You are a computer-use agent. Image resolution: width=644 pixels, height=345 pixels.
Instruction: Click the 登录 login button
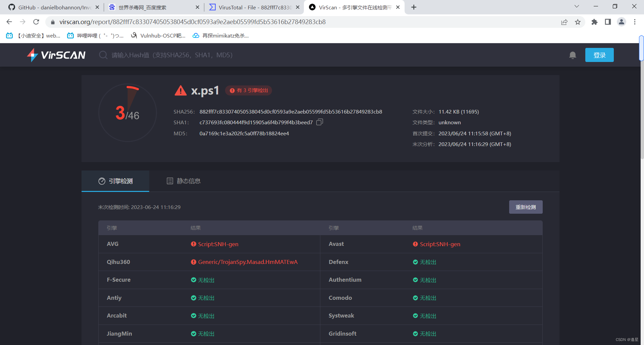[599, 55]
